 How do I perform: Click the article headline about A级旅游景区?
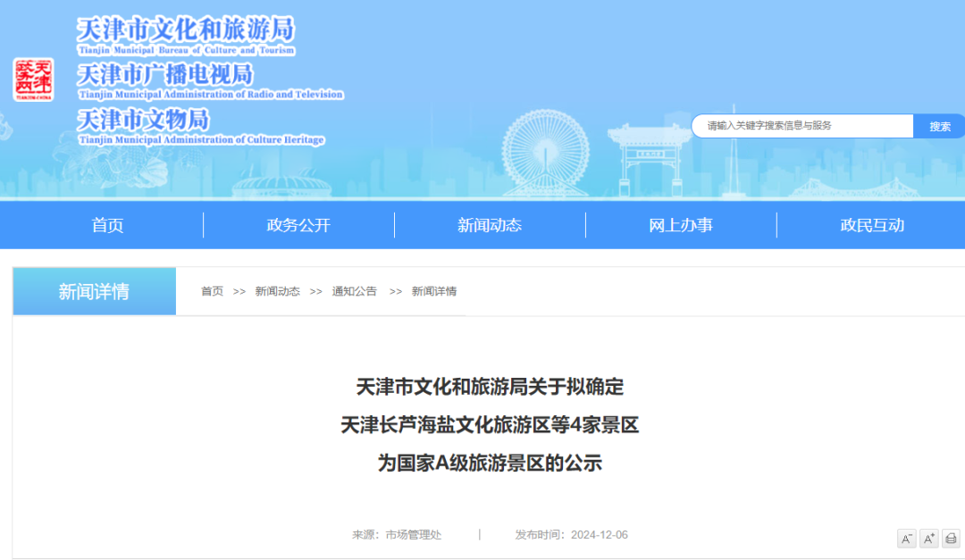coord(490,425)
